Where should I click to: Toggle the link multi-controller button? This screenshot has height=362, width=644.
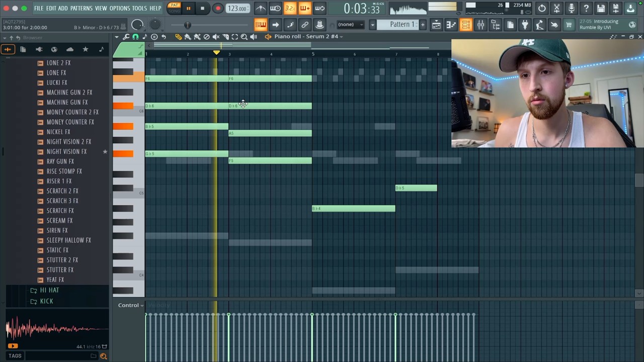coord(305,25)
